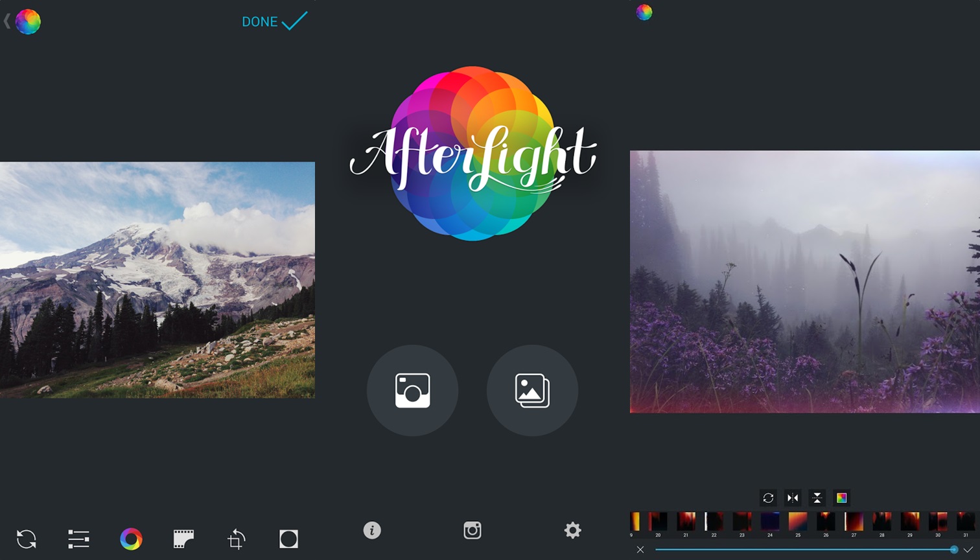Screen dimensions: 980x560
Task: Open the camera to take a photo
Action: click(413, 390)
